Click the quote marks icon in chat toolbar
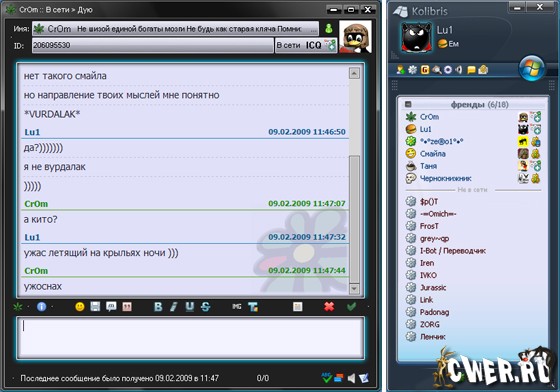 [127, 306]
